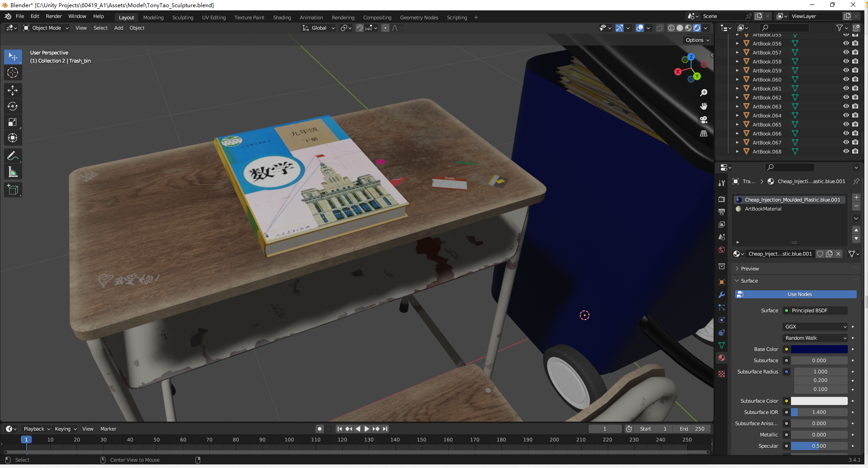The image size is (868, 468).
Task: Switch to the Shading workspace tab
Action: click(x=282, y=18)
